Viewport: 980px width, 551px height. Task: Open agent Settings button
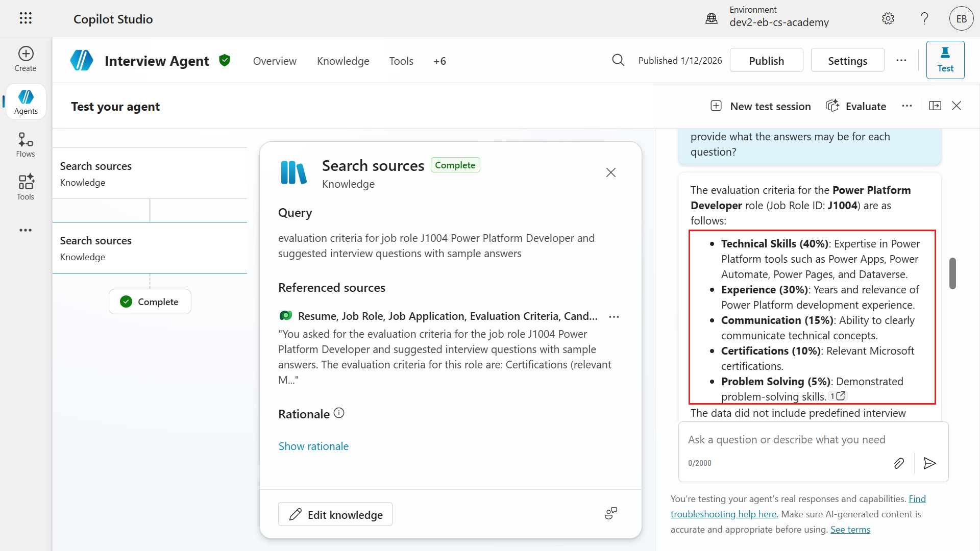tap(847, 60)
